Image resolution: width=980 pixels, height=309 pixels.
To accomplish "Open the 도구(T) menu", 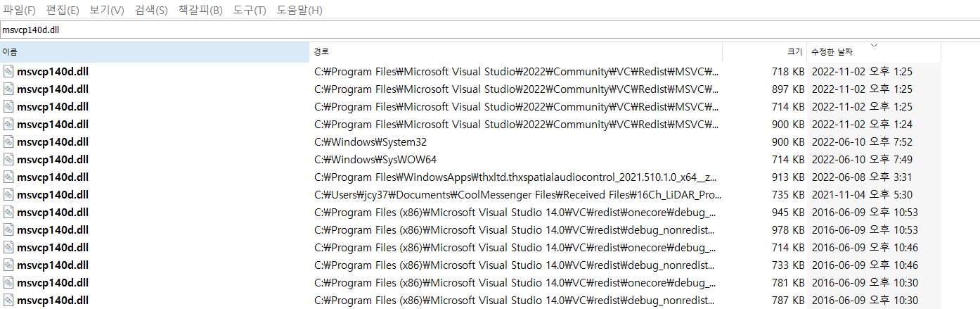I will click(250, 10).
